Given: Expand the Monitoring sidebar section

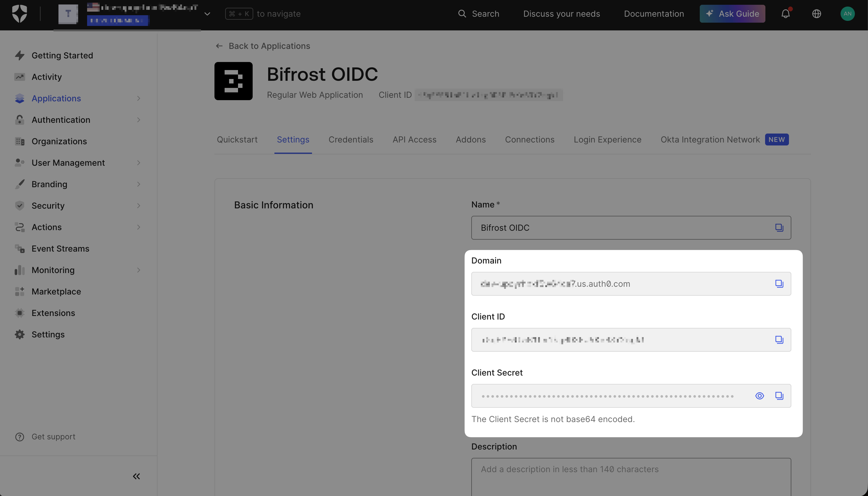Looking at the screenshot, I should coord(138,270).
